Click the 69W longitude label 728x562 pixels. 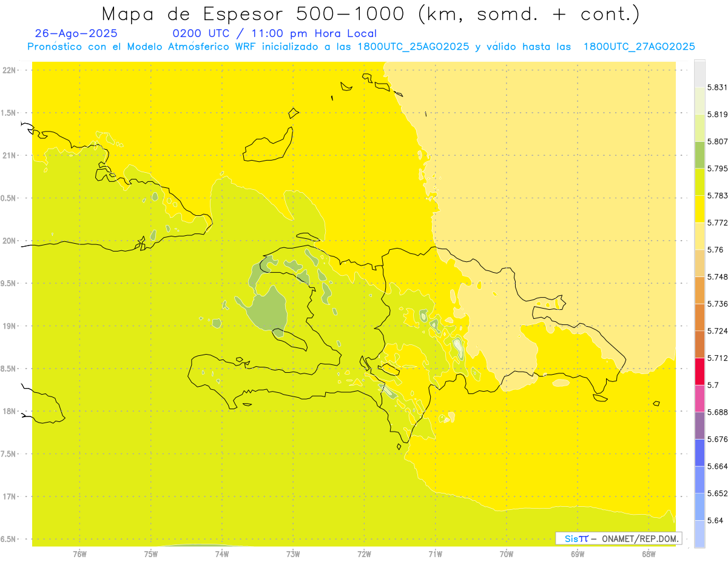click(x=578, y=554)
